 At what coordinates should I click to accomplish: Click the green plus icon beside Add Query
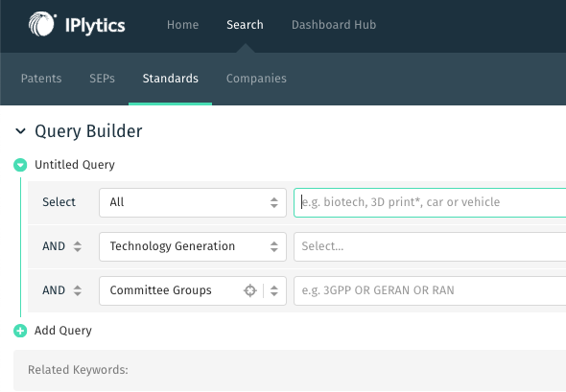click(20, 331)
